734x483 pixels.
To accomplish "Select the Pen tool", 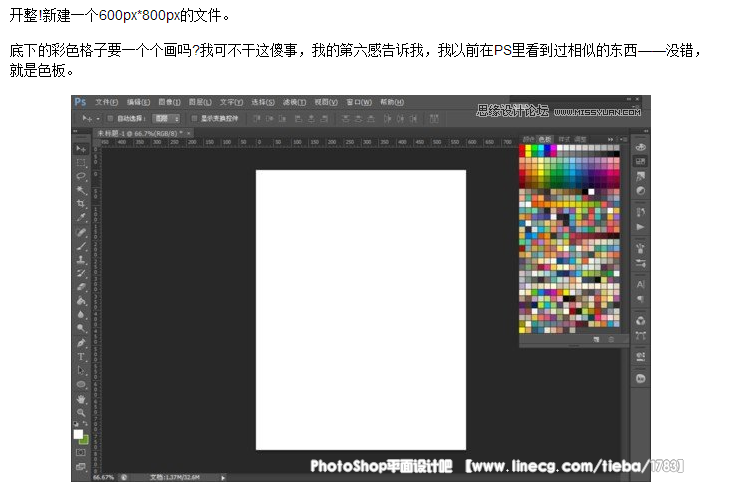I will (81, 343).
